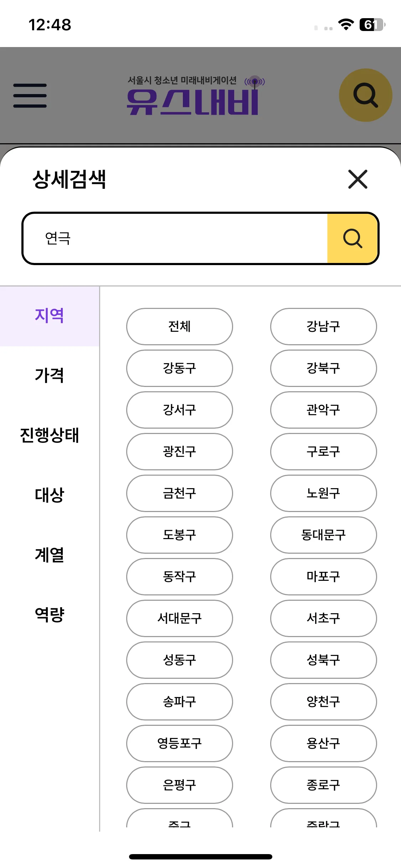Toggle the 강남구 region chip
Screen dimensions: 401x868
coord(324,326)
